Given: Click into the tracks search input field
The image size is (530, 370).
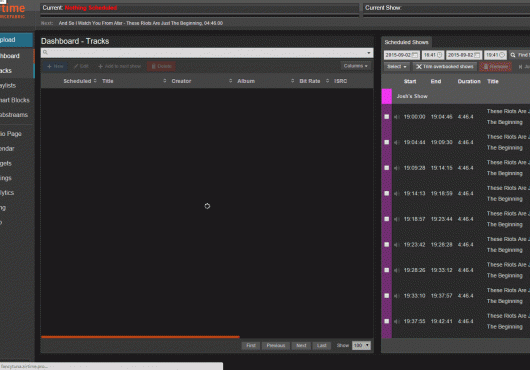Looking at the screenshot, I should pos(207,53).
